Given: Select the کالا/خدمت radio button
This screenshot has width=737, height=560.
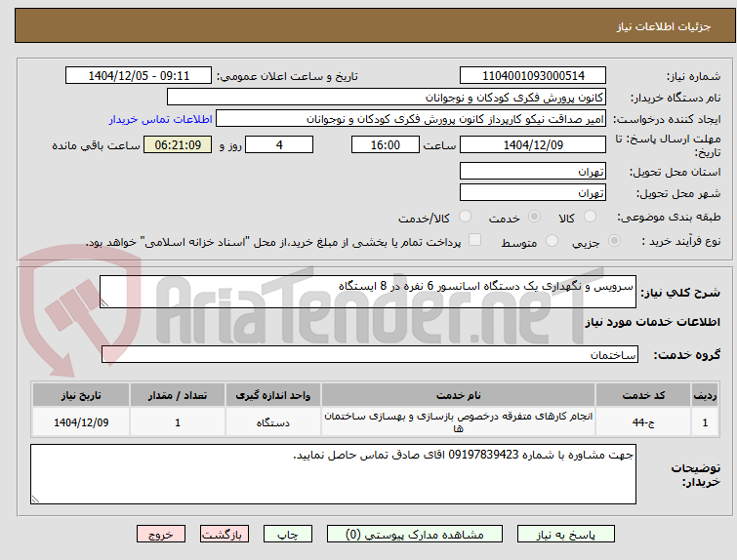Looking at the screenshot, I should point(465,217).
